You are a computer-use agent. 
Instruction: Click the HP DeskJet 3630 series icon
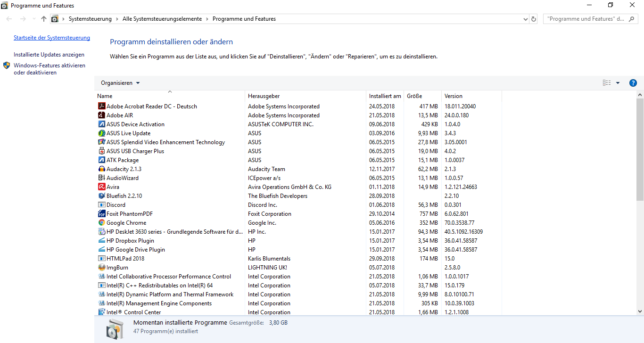(x=101, y=231)
